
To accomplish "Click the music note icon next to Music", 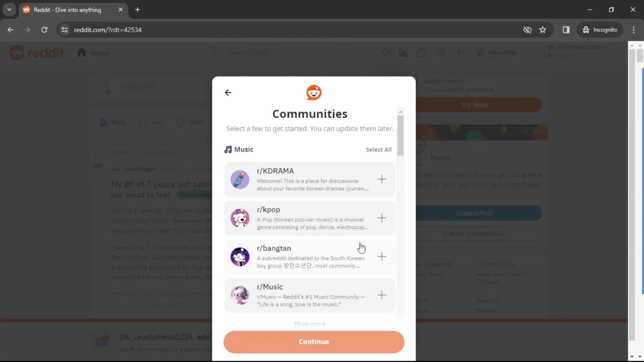I will tap(228, 149).
